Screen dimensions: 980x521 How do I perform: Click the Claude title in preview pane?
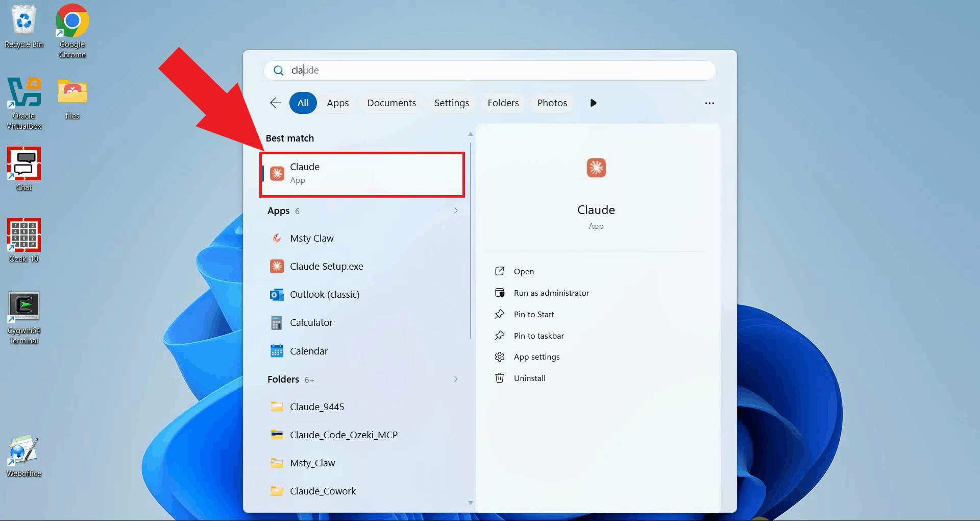click(x=596, y=210)
